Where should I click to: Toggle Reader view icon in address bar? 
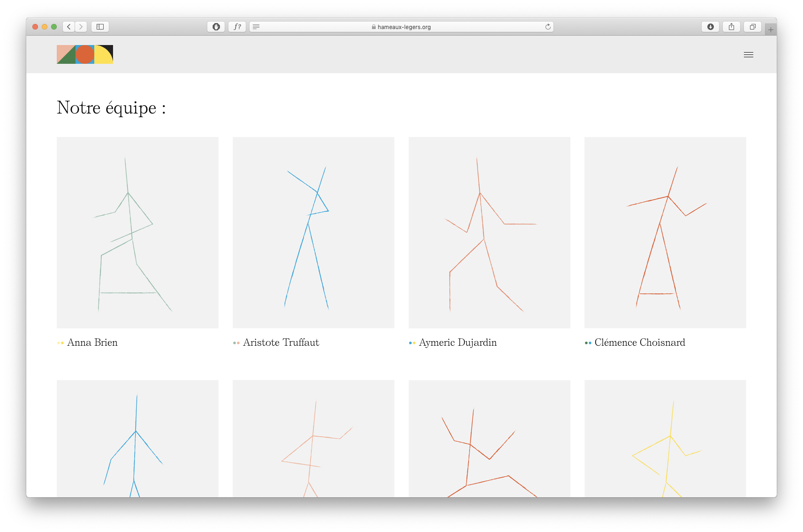(x=256, y=27)
